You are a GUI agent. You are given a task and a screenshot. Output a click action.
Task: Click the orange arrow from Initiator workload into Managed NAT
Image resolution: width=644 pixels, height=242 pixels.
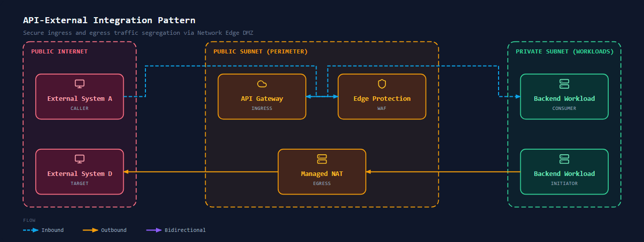(x=443, y=172)
